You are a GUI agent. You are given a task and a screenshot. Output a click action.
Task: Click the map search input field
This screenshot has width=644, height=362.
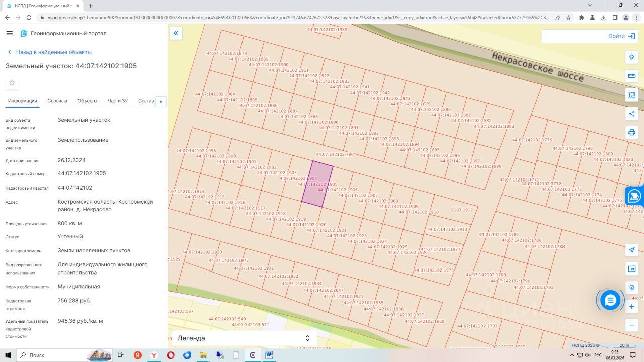pyautogui.click(x=574, y=36)
